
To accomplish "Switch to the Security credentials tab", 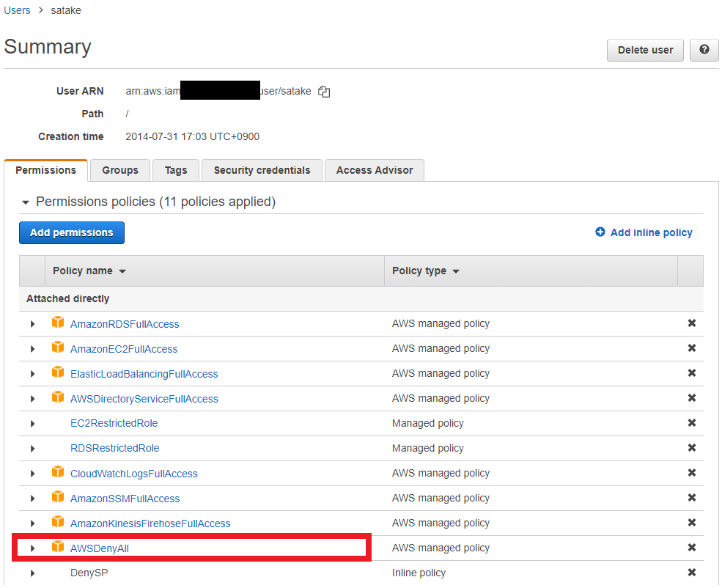I will pos(262,170).
